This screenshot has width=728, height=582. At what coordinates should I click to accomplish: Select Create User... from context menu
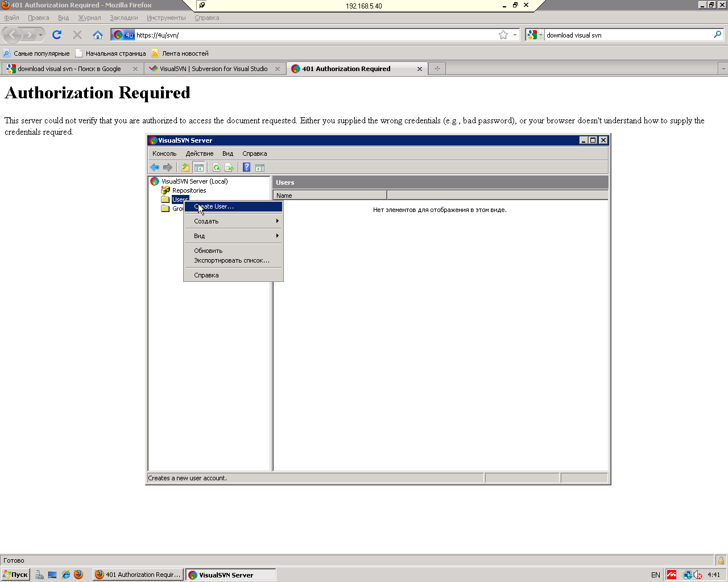tap(233, 206)
